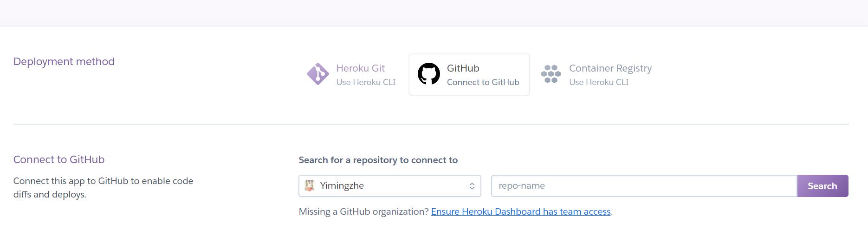Click the Connect to GitHub heading
This screenshot has width=868, height=250.
point(59,159)
